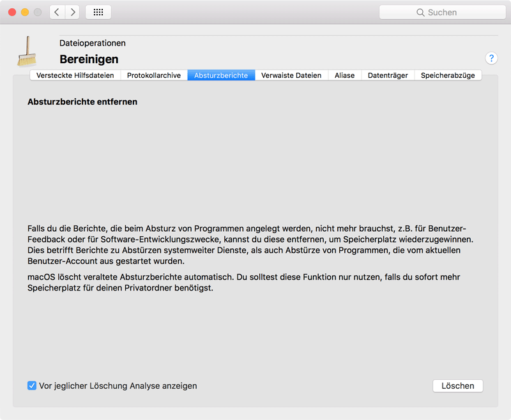Show all panes via grid icon
The width and height of the screenshot is (511, 420).
coord(98,12)
